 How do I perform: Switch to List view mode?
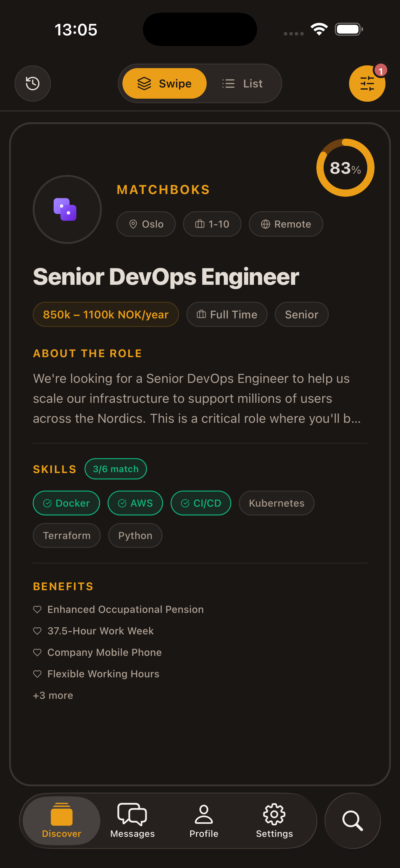point(242,84)
